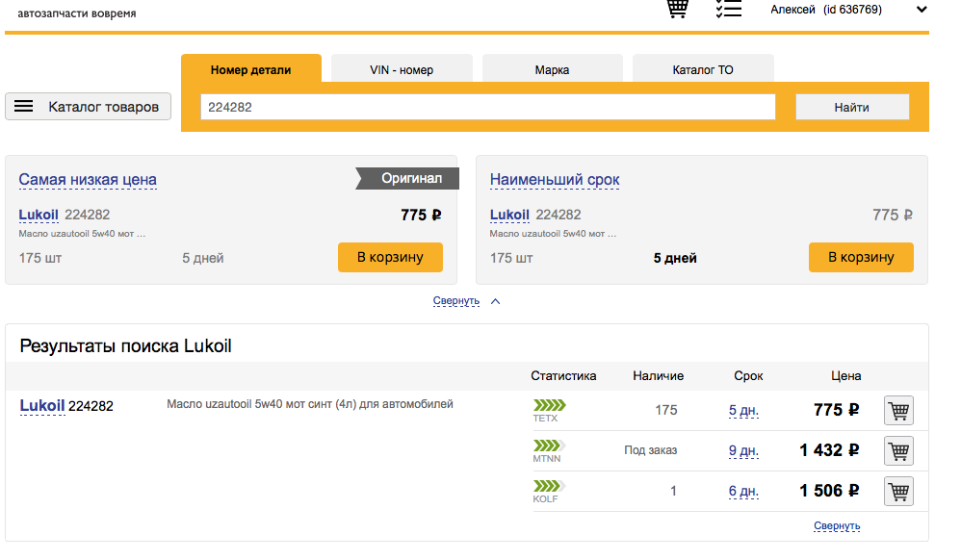Switch to the VIN - номер tab
Screen dimensions: 961x560
click(x=402, y=70)
